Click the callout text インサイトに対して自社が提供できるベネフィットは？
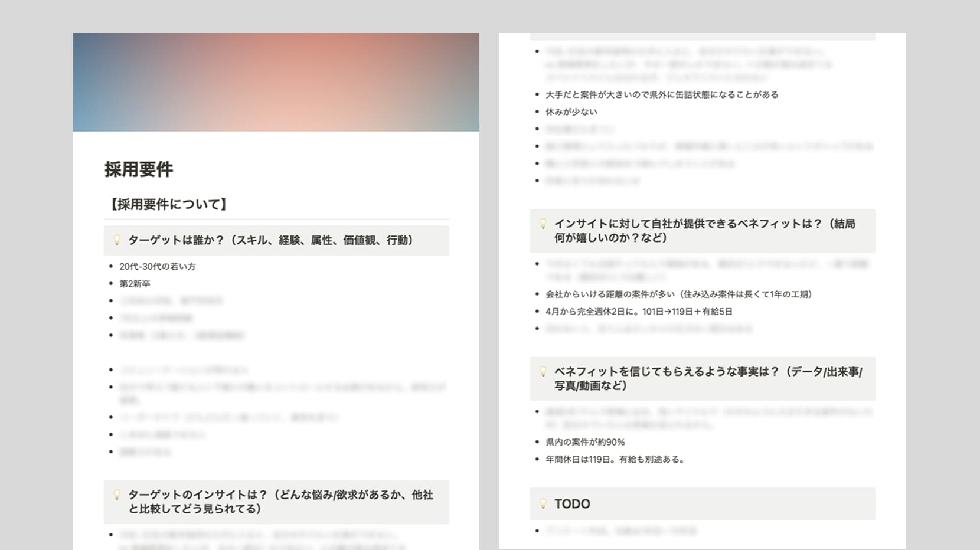 click(x=705, y=231)
